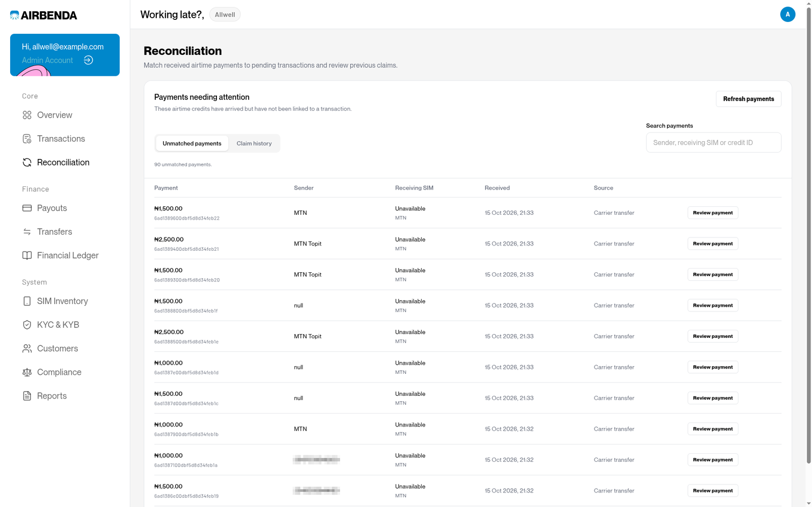Open the Payouts card icon

(x=27, y=208)
